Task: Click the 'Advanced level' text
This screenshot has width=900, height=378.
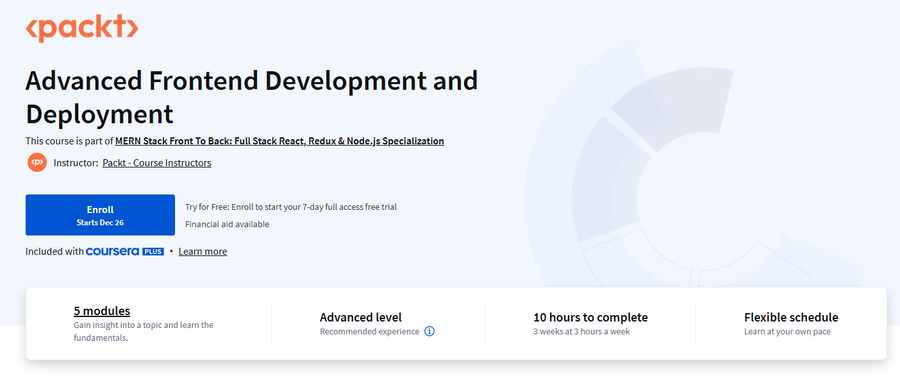Action: click(361, 317)
